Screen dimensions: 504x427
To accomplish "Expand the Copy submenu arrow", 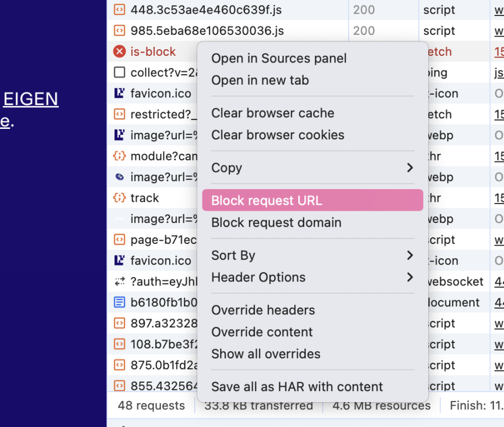I will tap(409, 168).
